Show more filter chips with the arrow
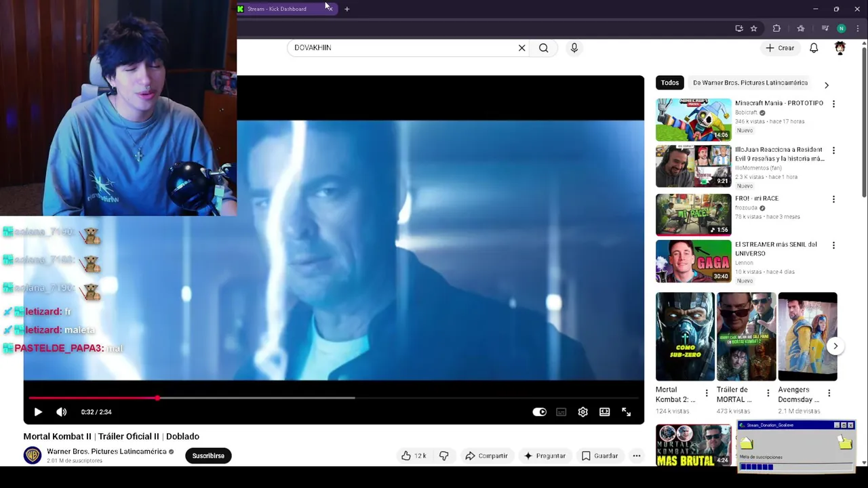The width and height of the screenshot is (868, 488). tap(826, 85)
